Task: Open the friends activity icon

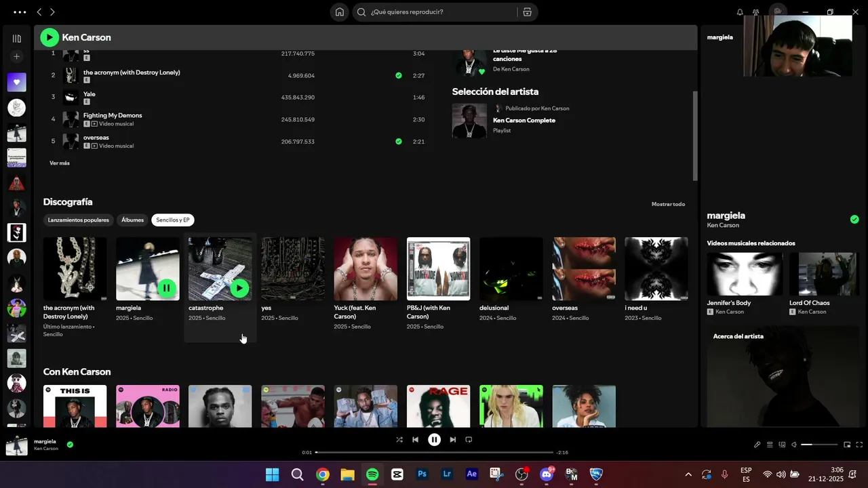Action: point(756,12)
